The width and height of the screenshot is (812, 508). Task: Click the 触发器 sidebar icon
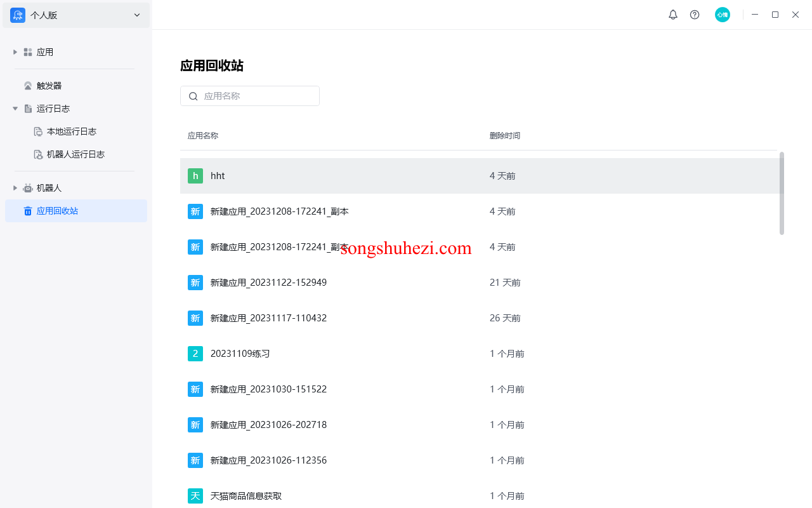[28, 86]
